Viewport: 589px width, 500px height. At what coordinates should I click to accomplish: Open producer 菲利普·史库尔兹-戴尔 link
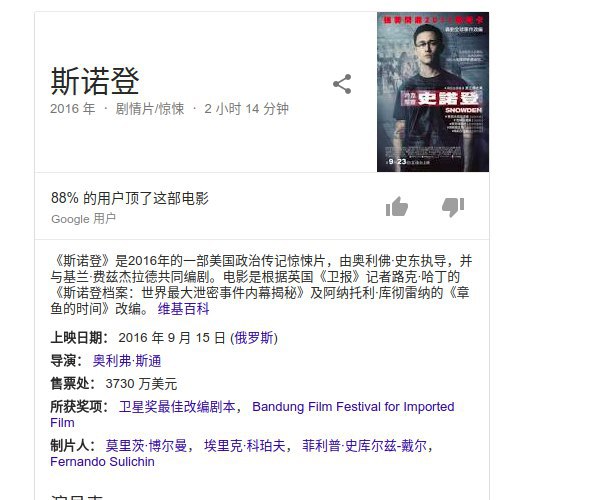pos(364,446)
